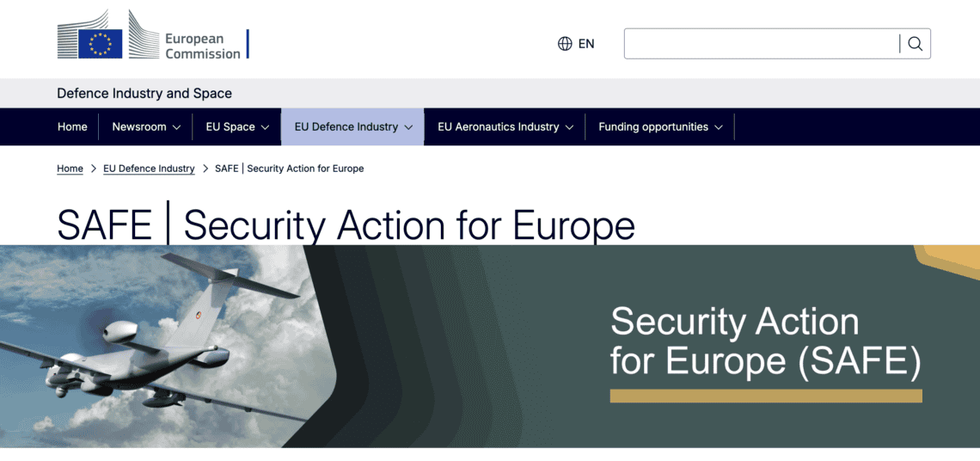Open the EU Defence Industry dropdown chevron
This screenshot has width=980, height=461.
(x=408, y=127)
